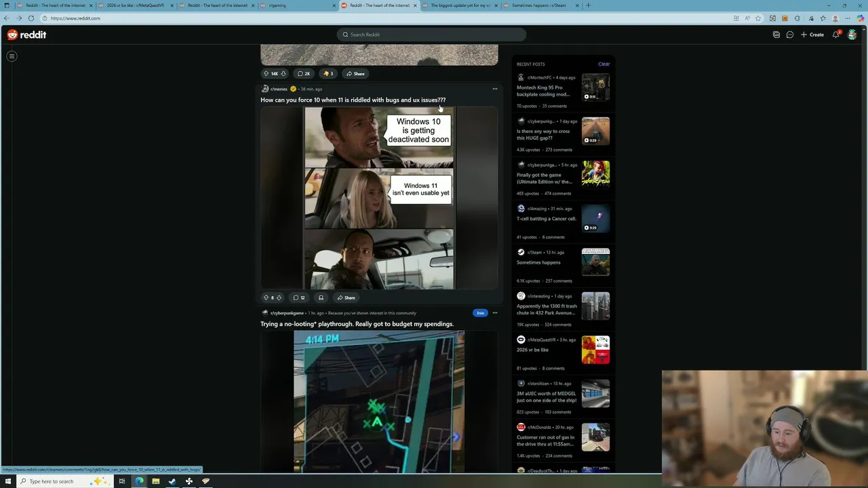Open the notifications bell
The height and width of the screenshot is (488, 868).
coord(836,35)
